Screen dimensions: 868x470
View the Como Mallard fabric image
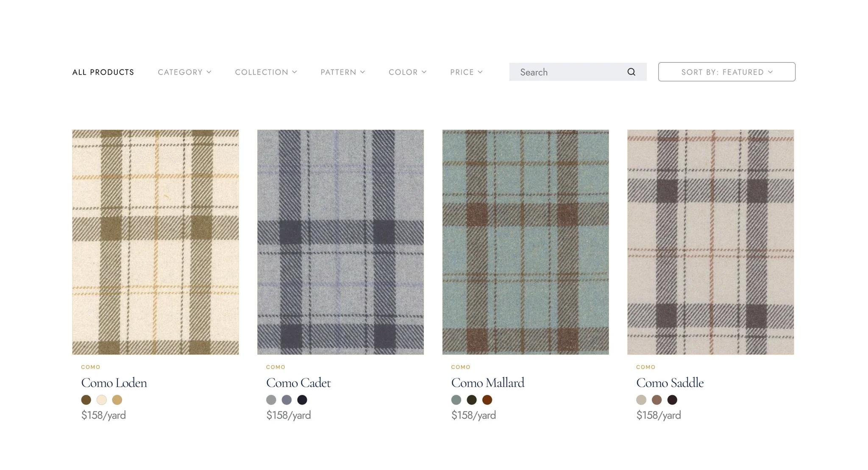click(x=526, y=242)
